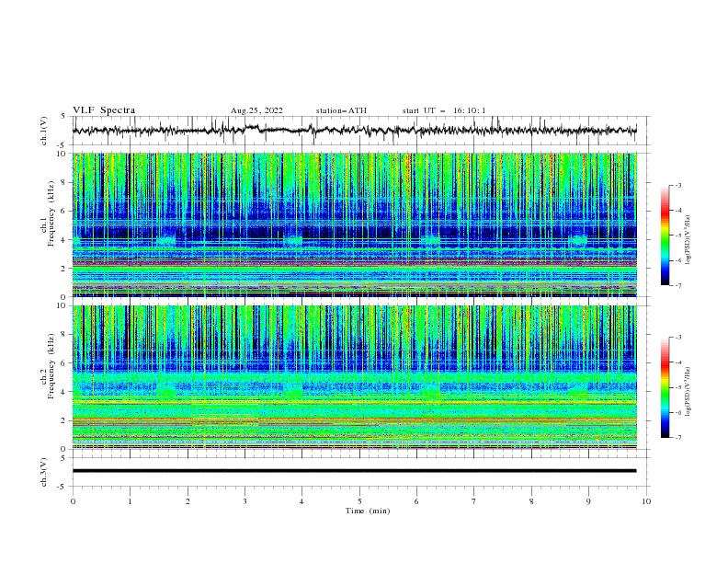Click the "ch.3(V)" axis label
The height and width of the screenshot is (563, 728).
coord(44,472)
